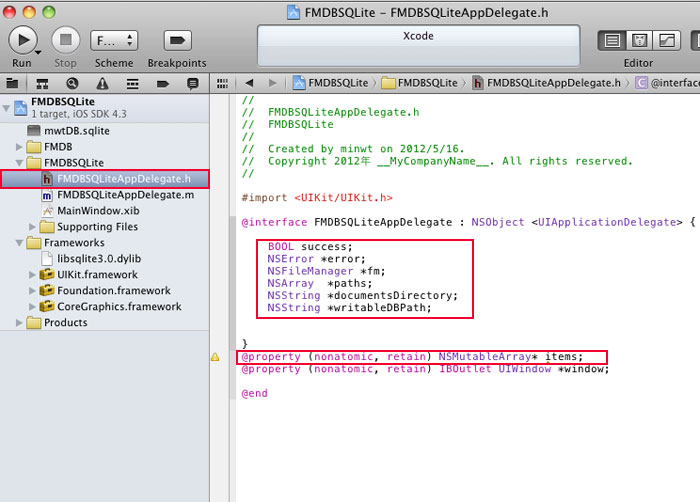
Task: Click the 'NSString *writableDBPath;' line
Action: coord(350,308)
